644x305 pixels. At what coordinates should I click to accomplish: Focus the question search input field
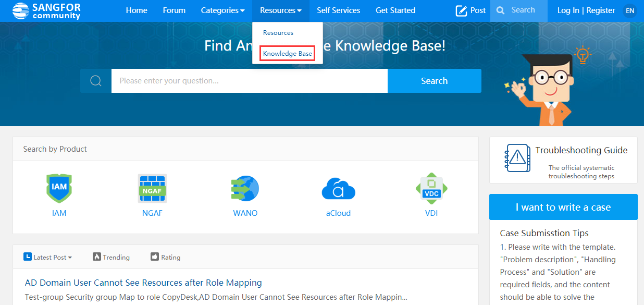click(x=250, y=81)
